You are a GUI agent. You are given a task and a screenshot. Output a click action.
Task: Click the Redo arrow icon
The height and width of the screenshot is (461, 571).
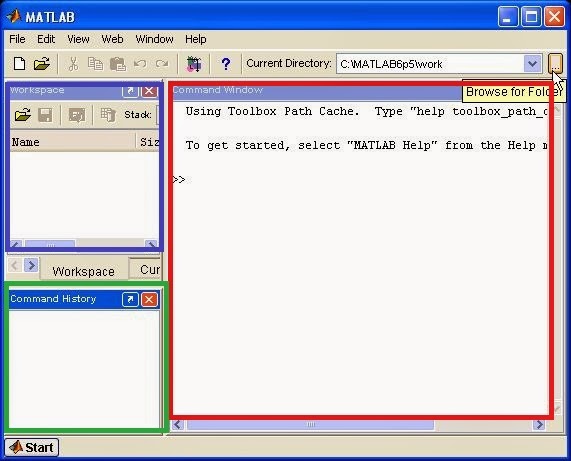click(x=162, y=64)
